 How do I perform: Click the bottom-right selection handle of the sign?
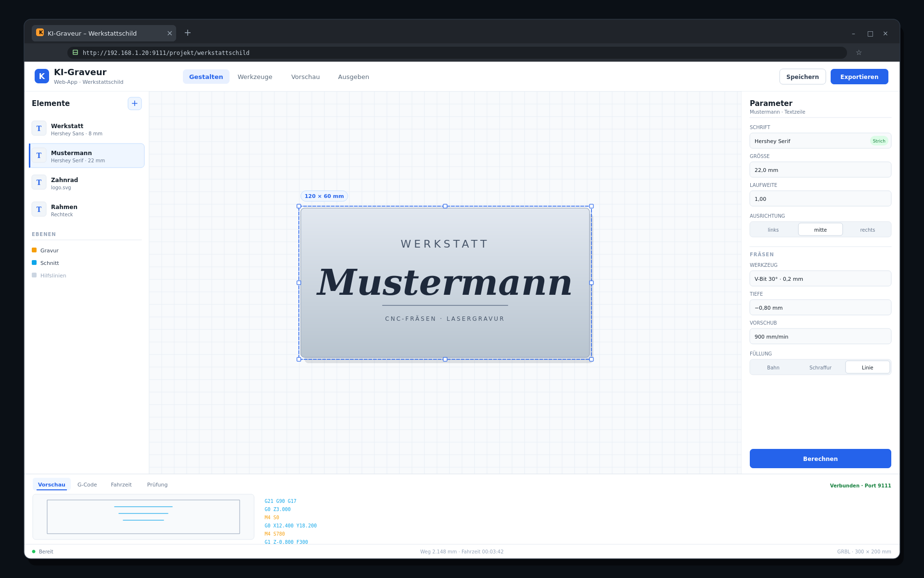[591, 359]
